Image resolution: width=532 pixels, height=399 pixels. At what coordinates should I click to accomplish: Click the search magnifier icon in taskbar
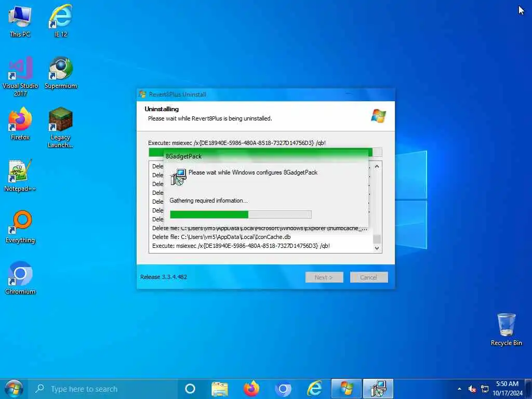[x=39, y=389]
